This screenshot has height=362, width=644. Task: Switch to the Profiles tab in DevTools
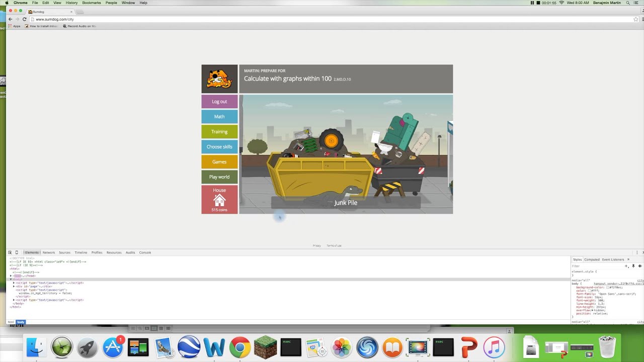pos(97,252)
